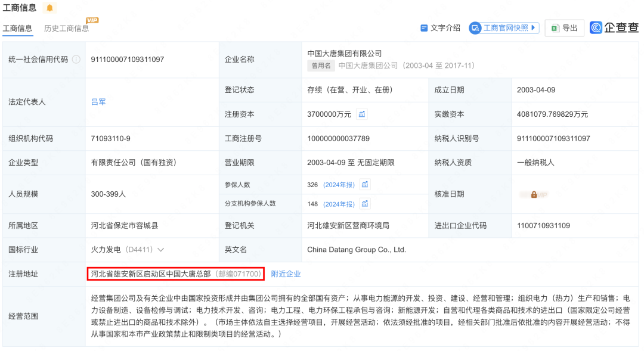Export data with the 导出 button
Screen dimensions: 644x351
[564, 28]
